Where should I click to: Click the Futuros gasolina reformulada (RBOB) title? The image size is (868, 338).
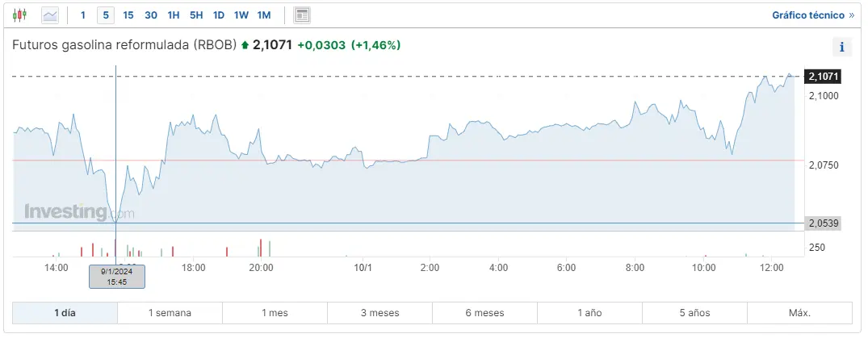point(124,45)
